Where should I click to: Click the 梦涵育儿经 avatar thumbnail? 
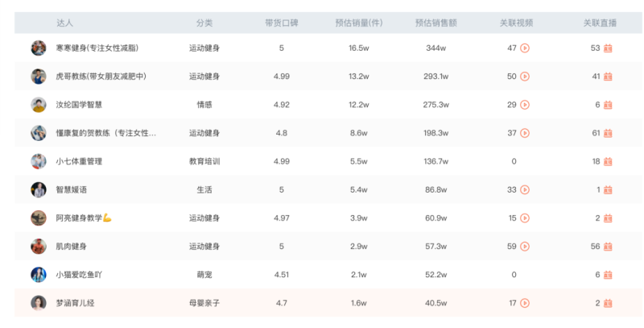click(39, 303)
